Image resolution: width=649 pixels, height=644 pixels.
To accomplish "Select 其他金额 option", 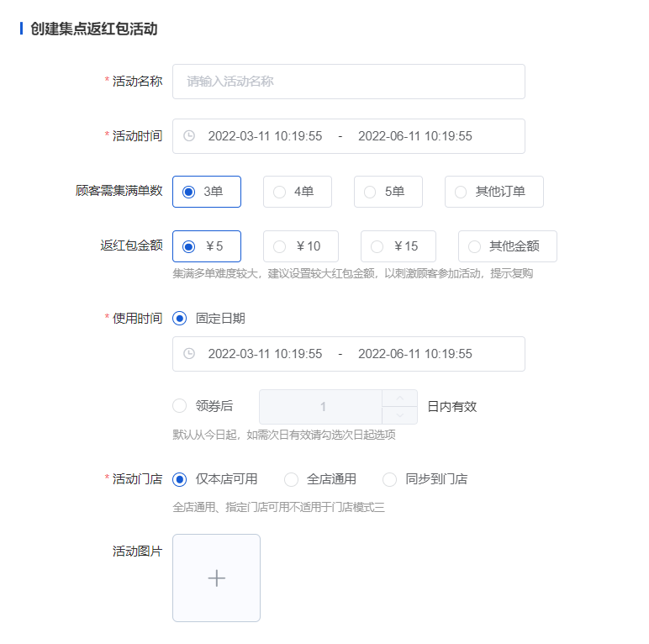I will tap(508, 246).
